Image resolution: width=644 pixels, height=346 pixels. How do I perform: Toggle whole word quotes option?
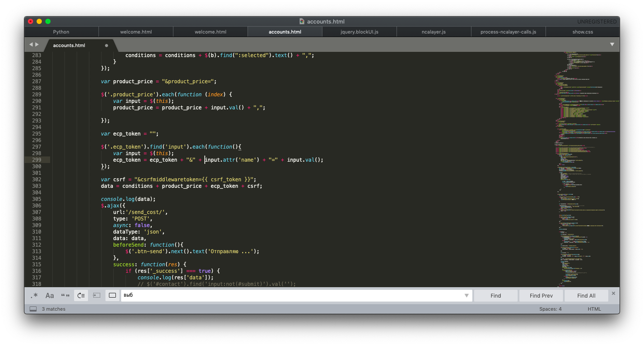click(65, 295)
